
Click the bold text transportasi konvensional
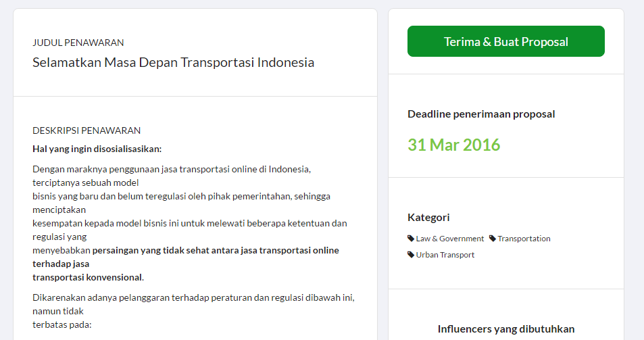pyautogui.click(x=87, y=277)
